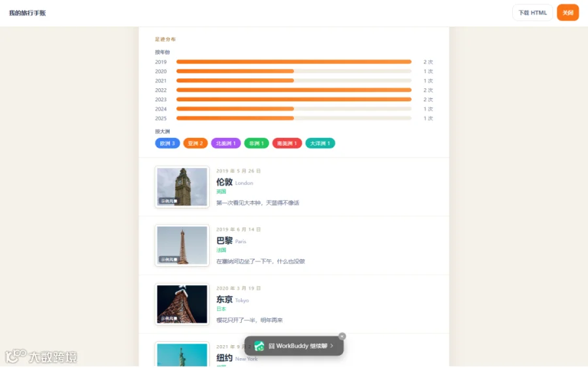Click the 2019 年 6 月 14 日 date
This screenshot has height=368, width=588.
238,229
